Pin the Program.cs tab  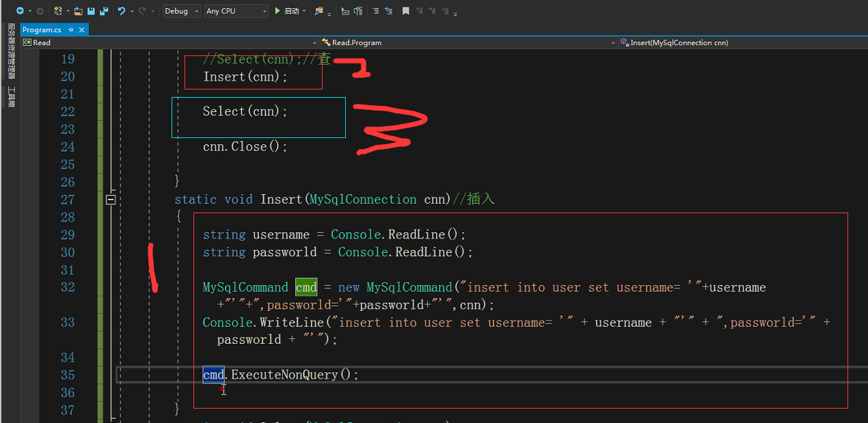[70, 30]
